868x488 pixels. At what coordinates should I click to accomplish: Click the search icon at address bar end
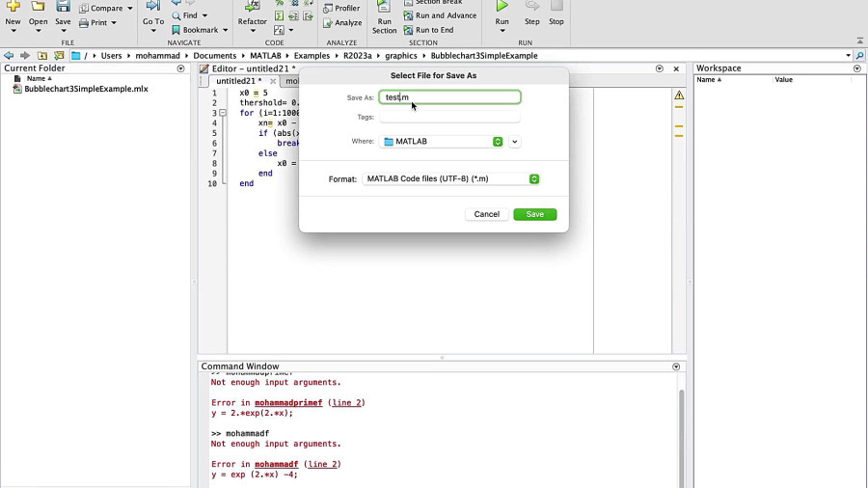point(859,55)
